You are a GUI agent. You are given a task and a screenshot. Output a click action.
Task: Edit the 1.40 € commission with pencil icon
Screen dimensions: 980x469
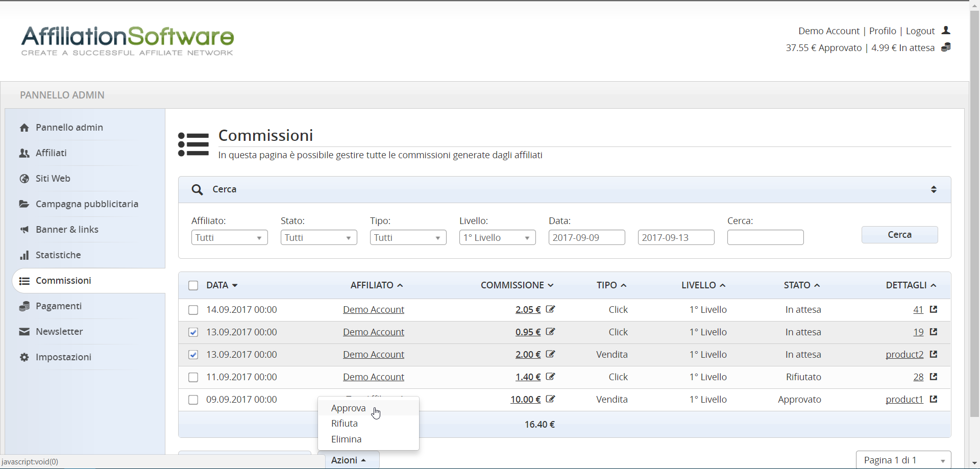[x=550, y=377]
